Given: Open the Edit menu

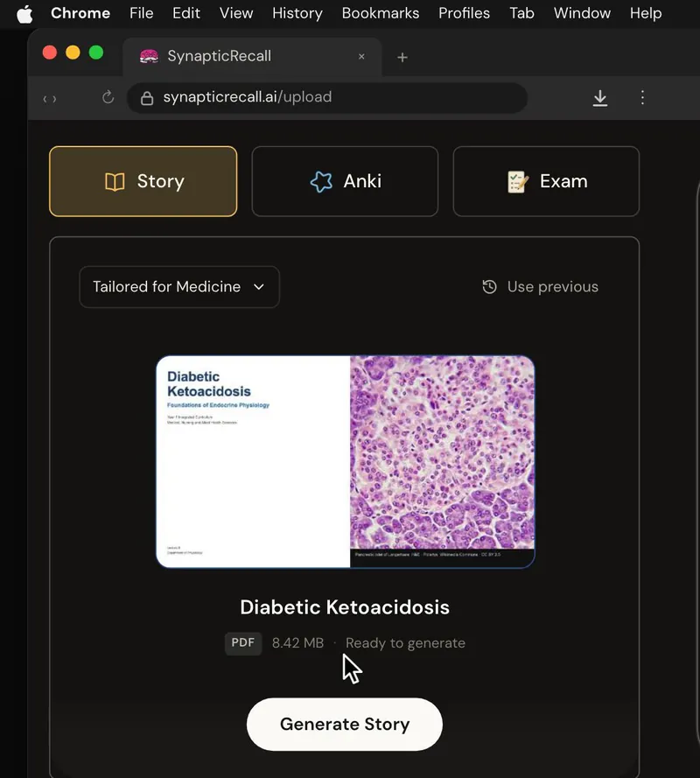Looking at the screenshot, I should click(186, 13).
